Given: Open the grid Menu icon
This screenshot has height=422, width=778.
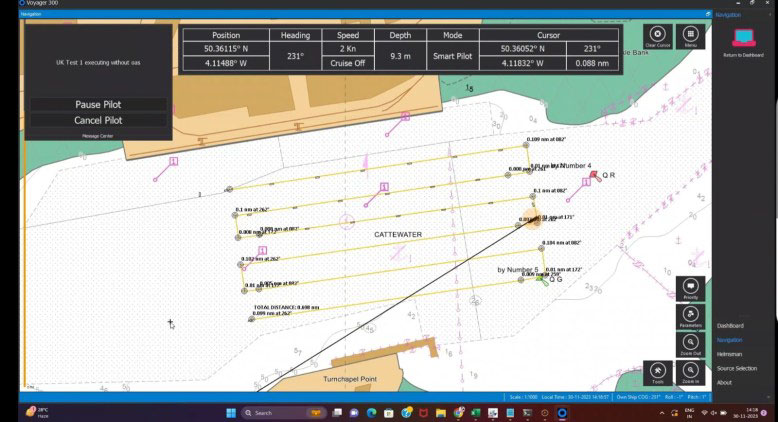Looking at the screenshot, I should coord(690,36).
